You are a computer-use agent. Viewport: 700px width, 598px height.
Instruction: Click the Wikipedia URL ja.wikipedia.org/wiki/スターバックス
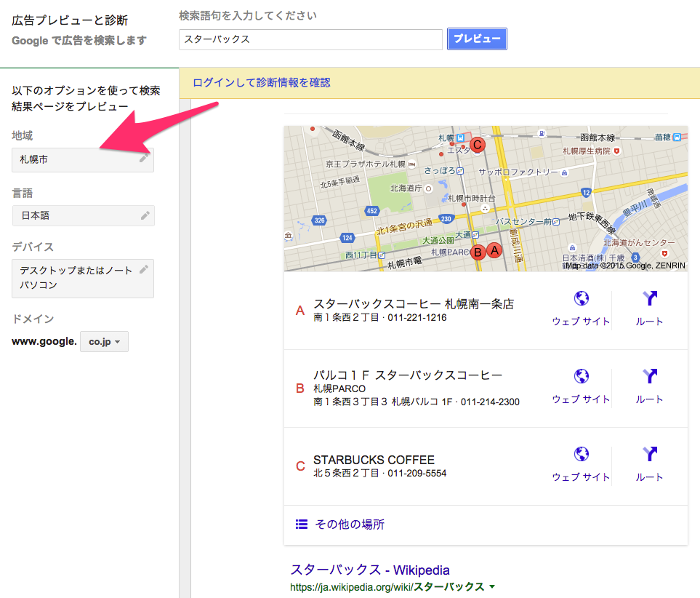387,587
